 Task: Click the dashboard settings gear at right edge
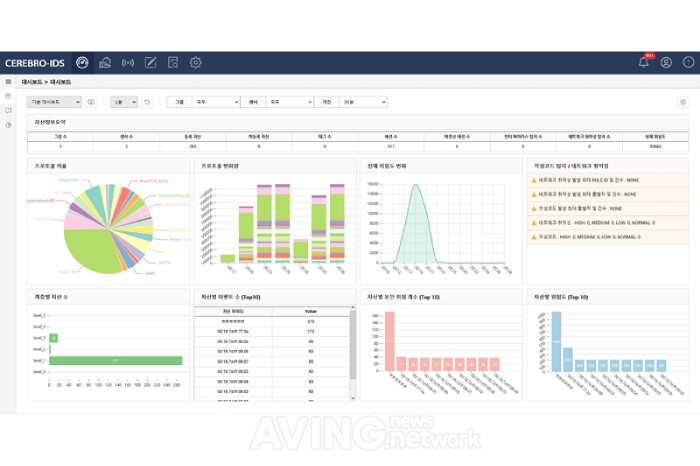pyautogui.click(x=683, y=102)
